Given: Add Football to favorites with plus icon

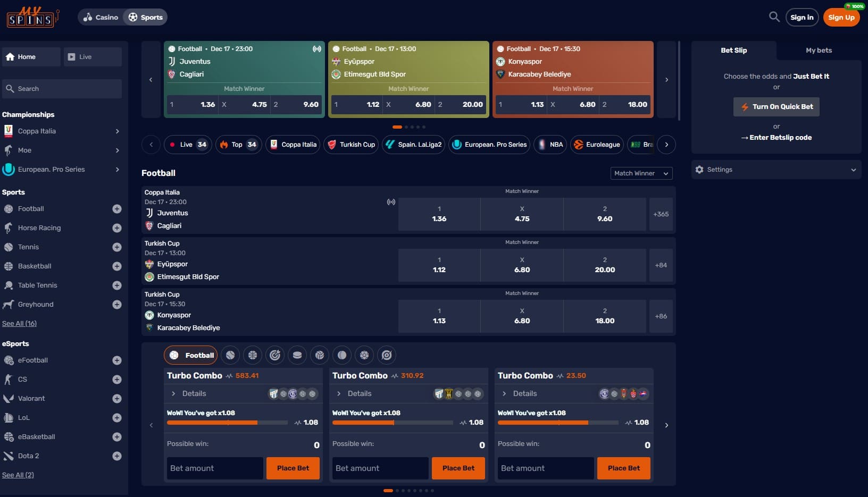Looking at the screenshot, I should 117,209.
